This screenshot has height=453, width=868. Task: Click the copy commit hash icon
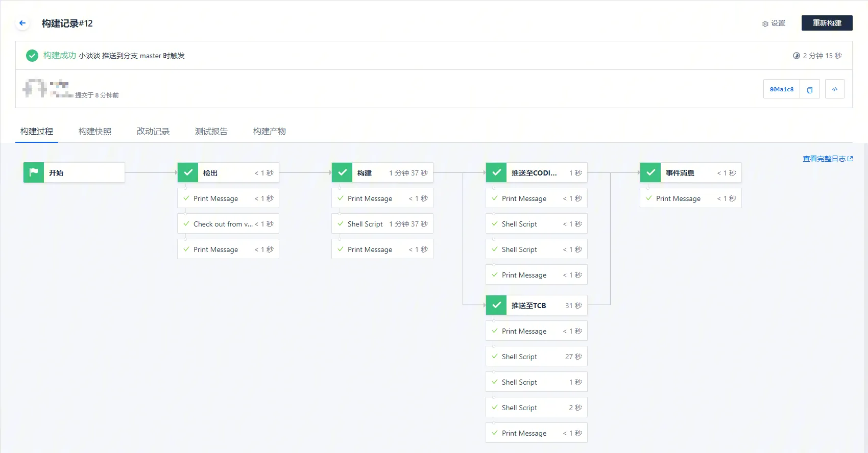809,89
